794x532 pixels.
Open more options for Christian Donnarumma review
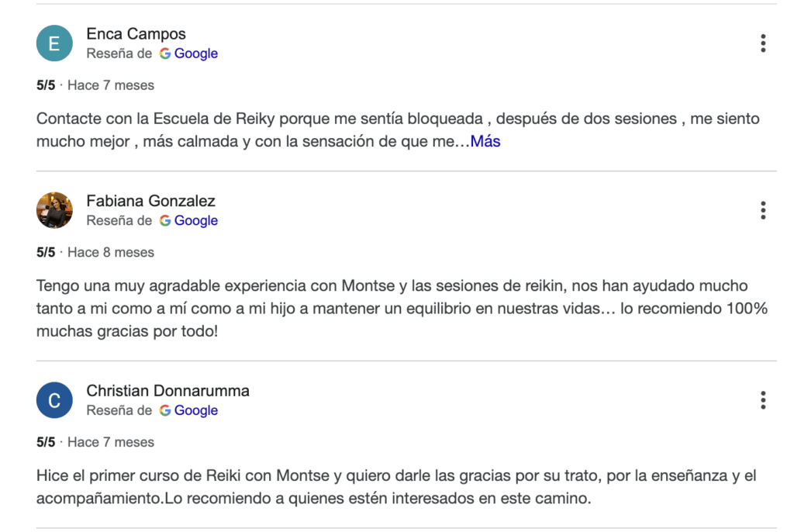pyautogui.click(x=763, y=400)
